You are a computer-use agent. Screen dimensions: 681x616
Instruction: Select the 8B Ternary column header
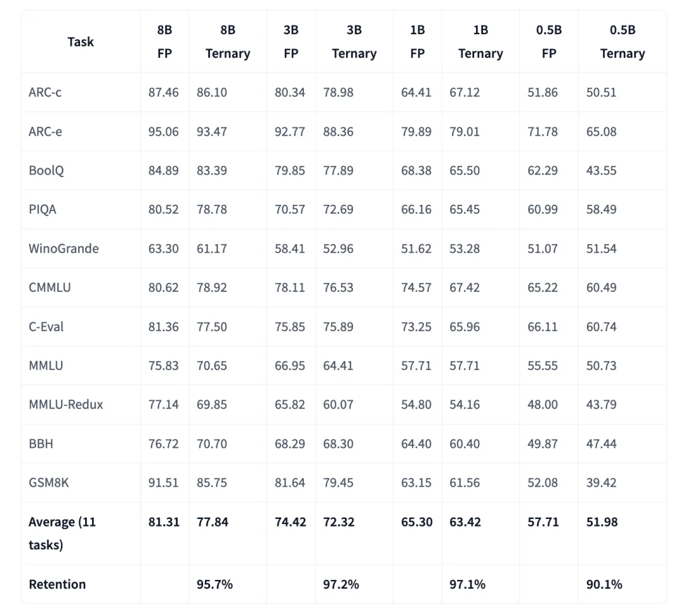[x=228, y=42]
